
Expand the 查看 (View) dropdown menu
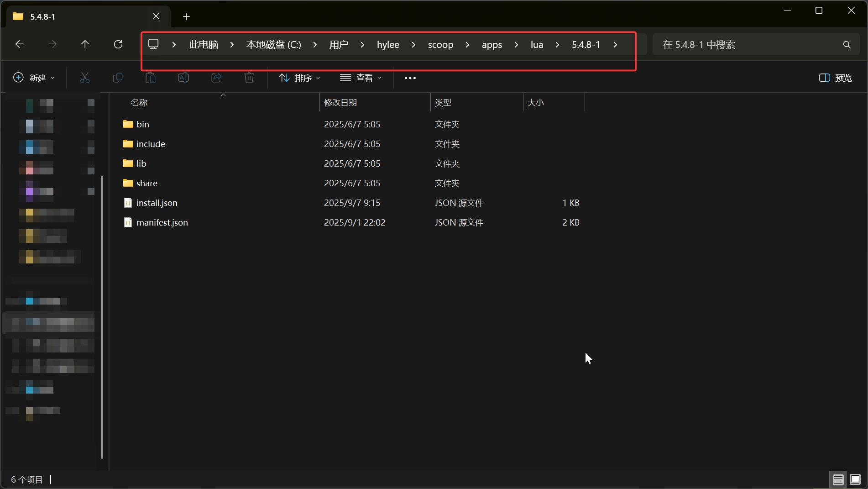coord(361,78)
